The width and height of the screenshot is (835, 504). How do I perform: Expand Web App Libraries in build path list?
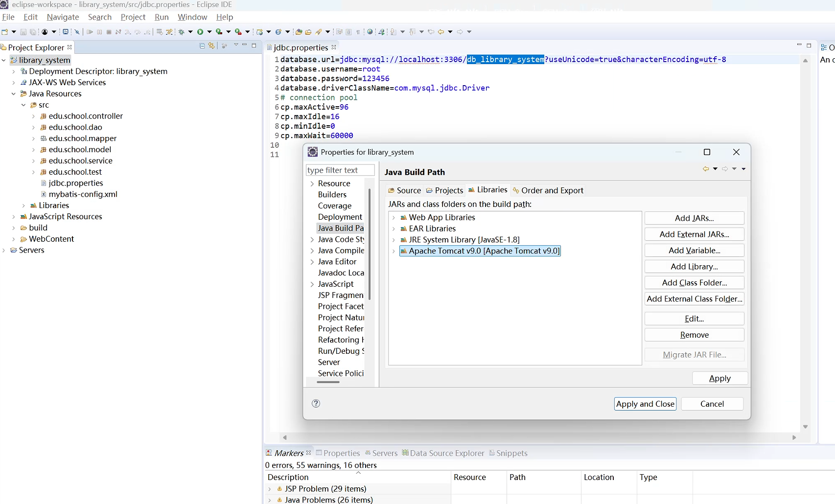click(394, 217)
